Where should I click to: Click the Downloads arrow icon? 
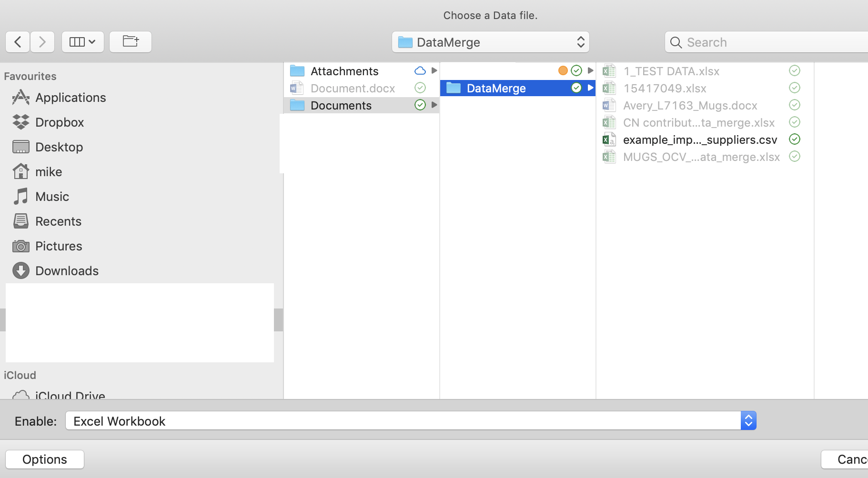21,270
